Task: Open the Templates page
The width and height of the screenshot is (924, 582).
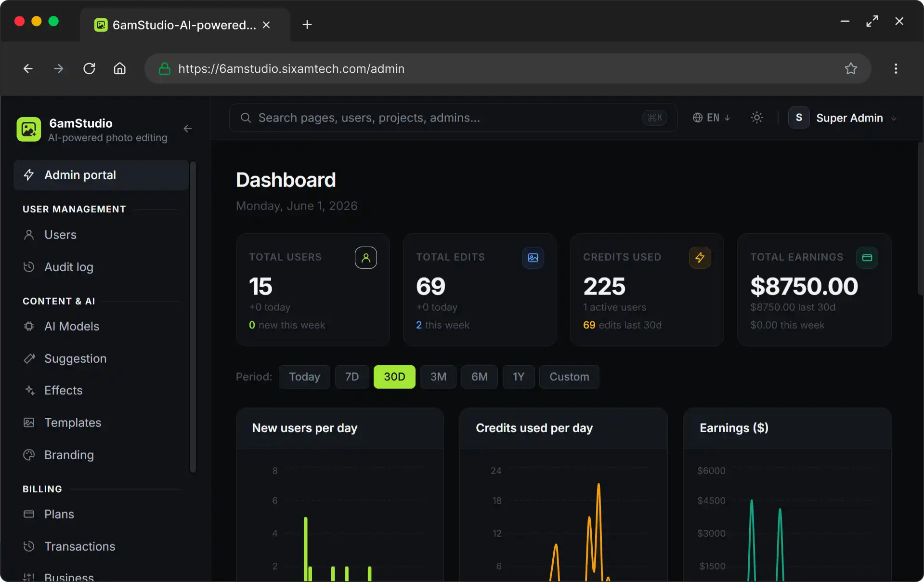Action: tap(101, 423)
